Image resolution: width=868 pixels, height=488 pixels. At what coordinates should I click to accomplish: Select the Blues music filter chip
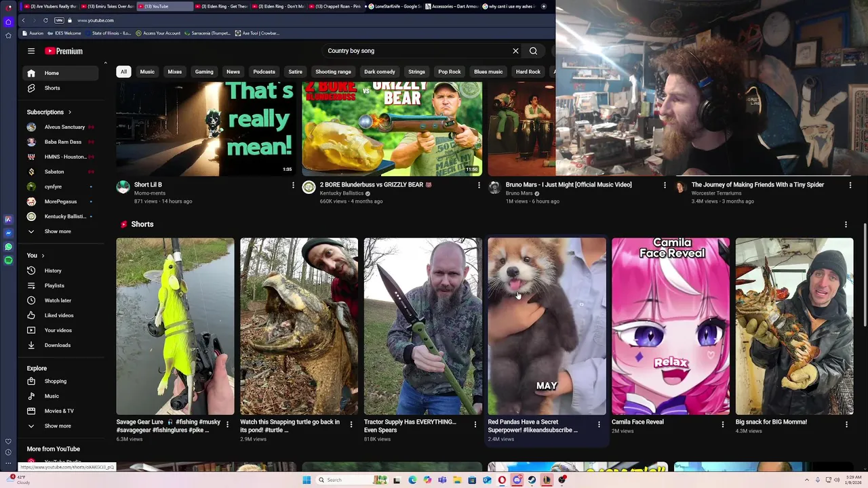(488, 72)
